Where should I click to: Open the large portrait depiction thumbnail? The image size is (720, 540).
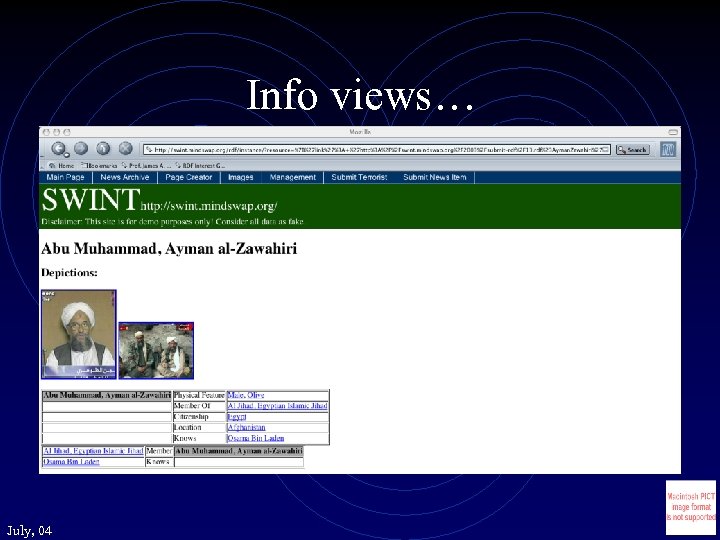(x=79, y=334)
